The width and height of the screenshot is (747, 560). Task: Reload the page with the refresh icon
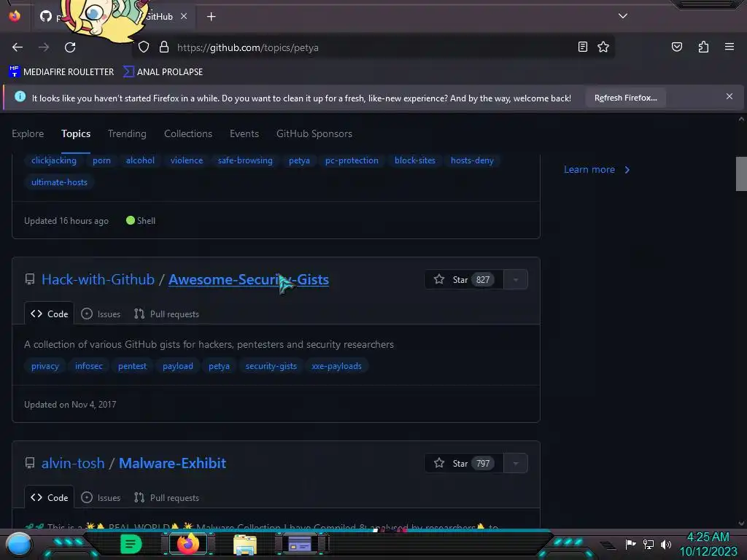(70, 47)
